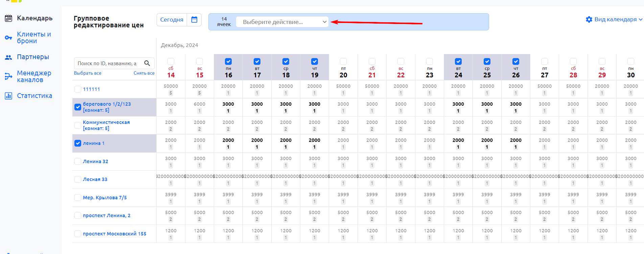Click the Снять все link
This screenshot has height=254, width=644.
coord(144,73)
